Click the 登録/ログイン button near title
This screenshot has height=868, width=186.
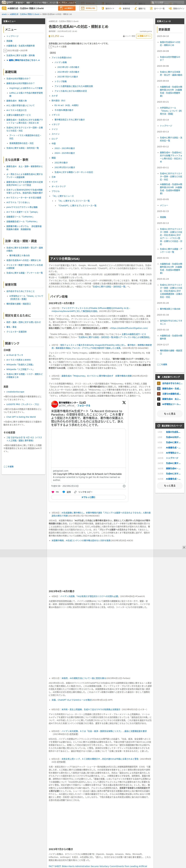[144, 36]
